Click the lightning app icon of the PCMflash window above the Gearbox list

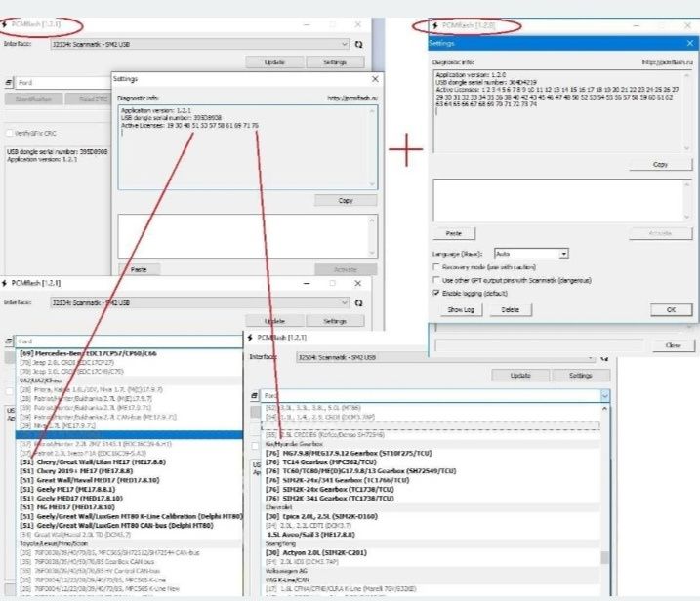250,338
